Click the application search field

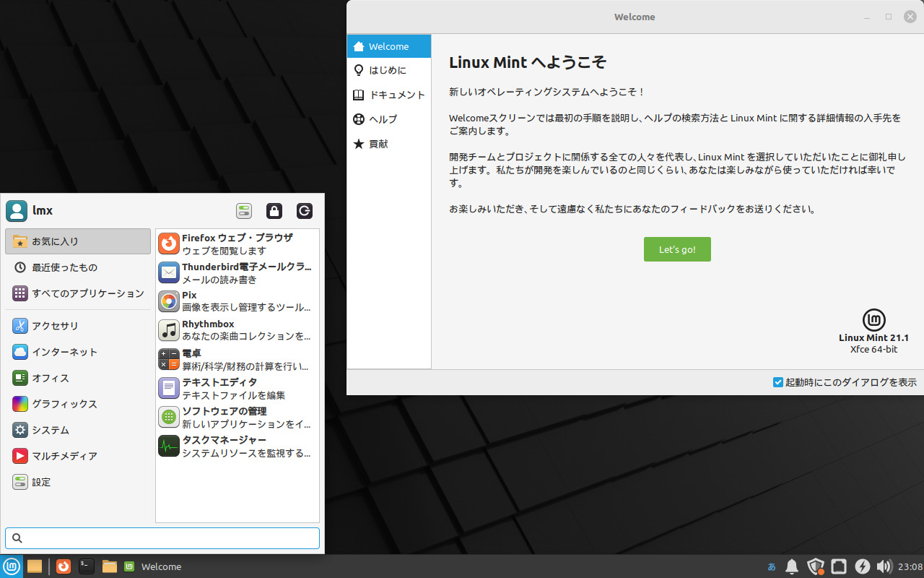pyautogui.click(x=162, y=538)
